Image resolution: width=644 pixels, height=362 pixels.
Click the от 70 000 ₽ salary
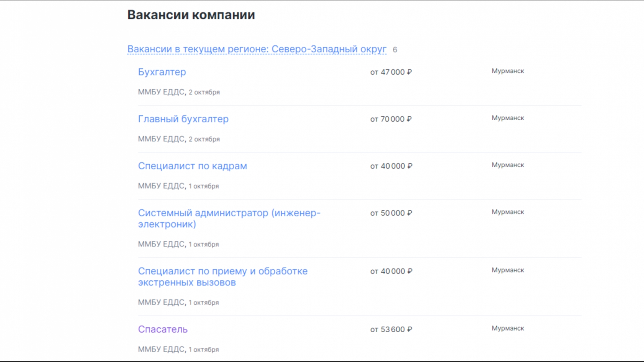[x=391, y=119]
